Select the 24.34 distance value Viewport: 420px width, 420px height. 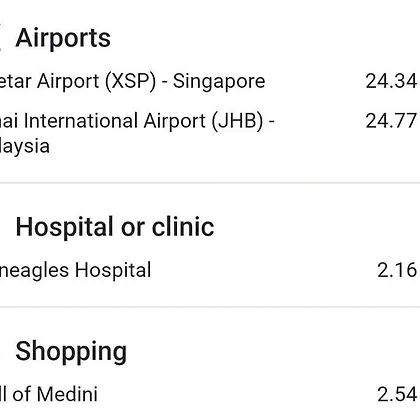point(391,81)
